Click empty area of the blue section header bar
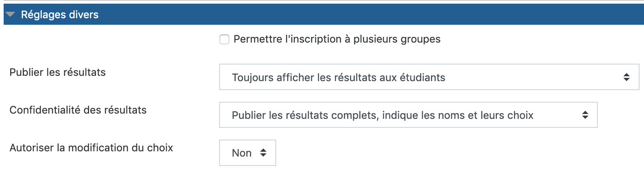The height and width of the screenshot is (172, 644). [x=365, y=15]
